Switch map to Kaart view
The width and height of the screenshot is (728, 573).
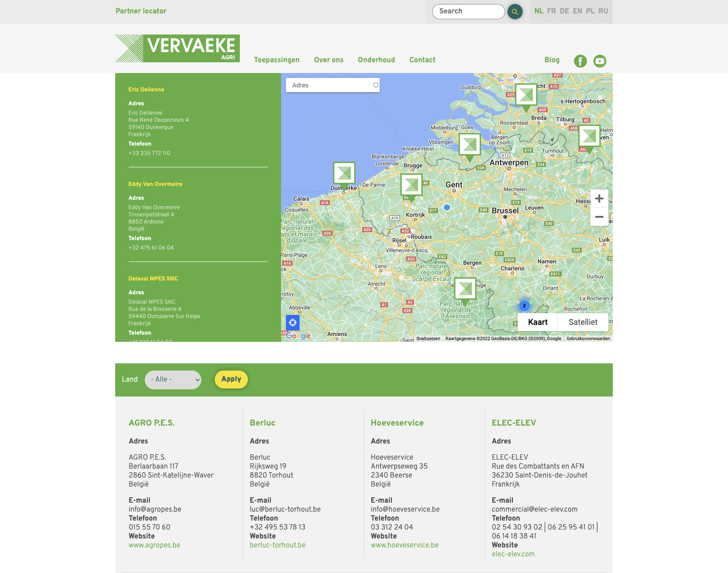click(537, 322)
